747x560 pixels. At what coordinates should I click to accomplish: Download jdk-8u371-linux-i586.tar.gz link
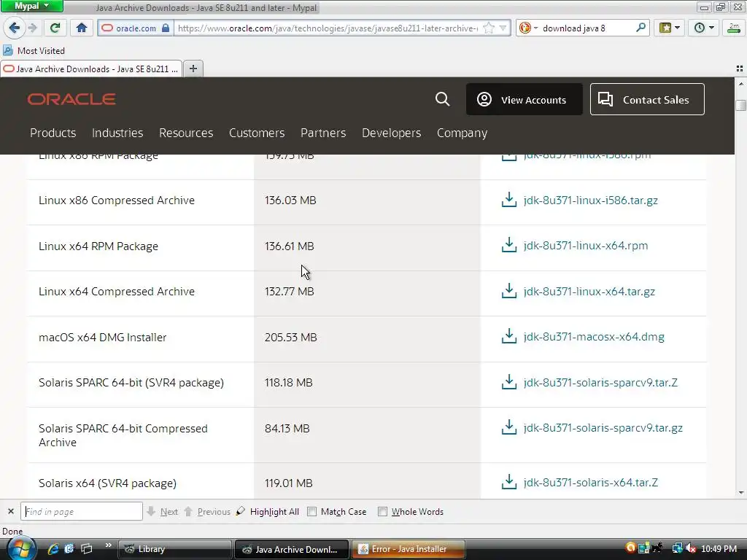590,200
